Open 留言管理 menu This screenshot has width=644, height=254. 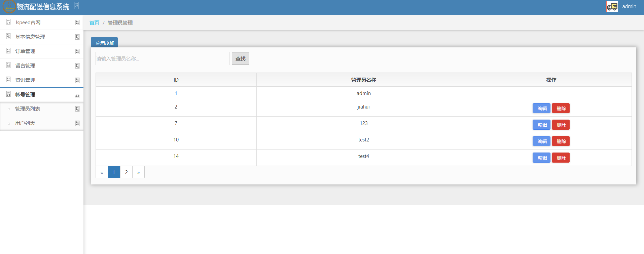click(42, 66)
